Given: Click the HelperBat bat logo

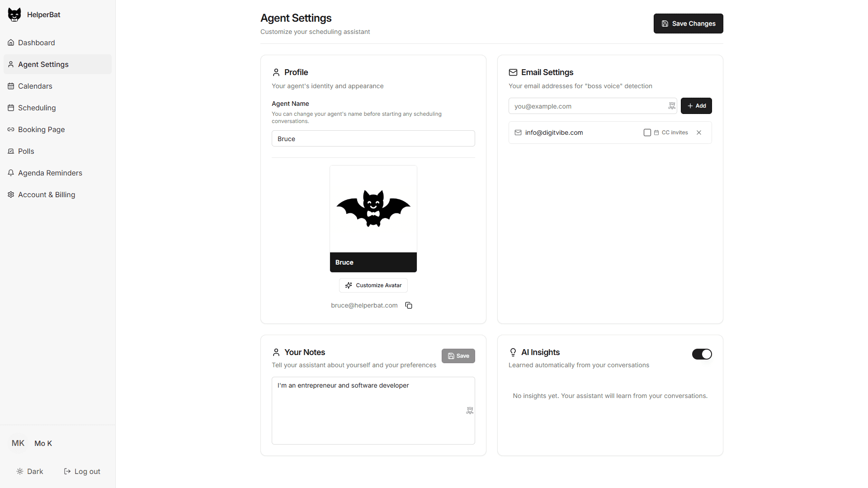Looking at the screenshot, I should 14,14.
